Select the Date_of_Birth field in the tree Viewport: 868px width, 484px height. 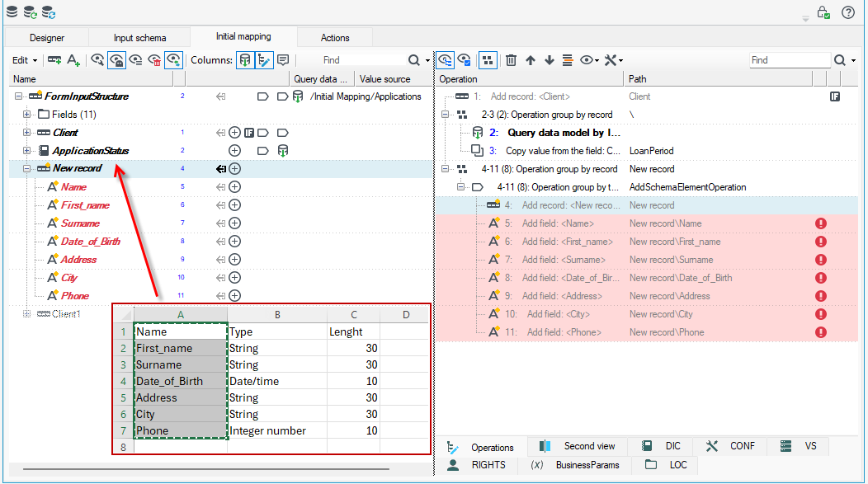(90, 241)
